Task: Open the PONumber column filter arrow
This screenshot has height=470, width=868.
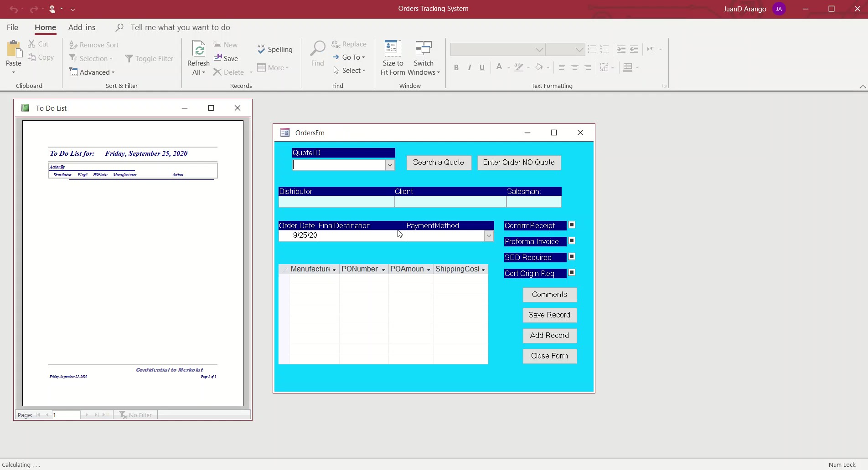Action: coord(383,270)
